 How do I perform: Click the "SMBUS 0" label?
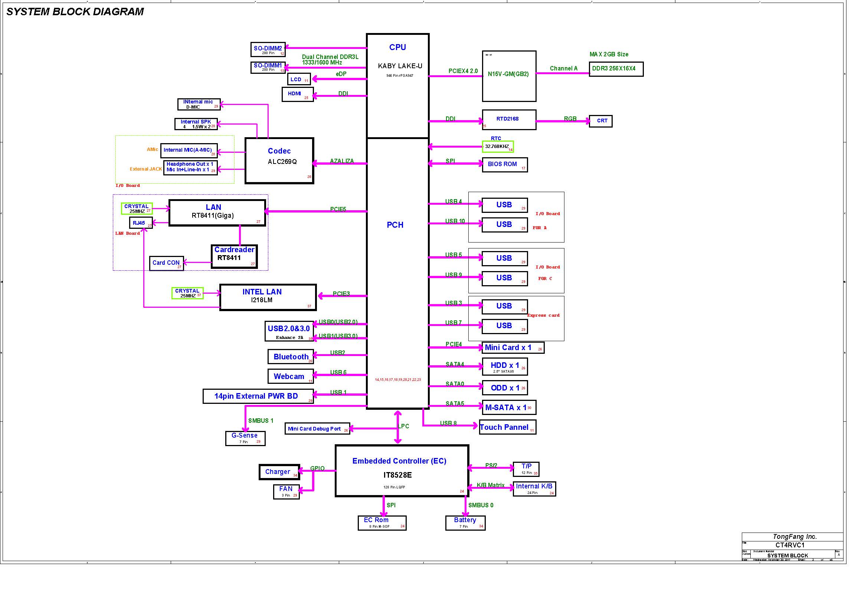481,505
